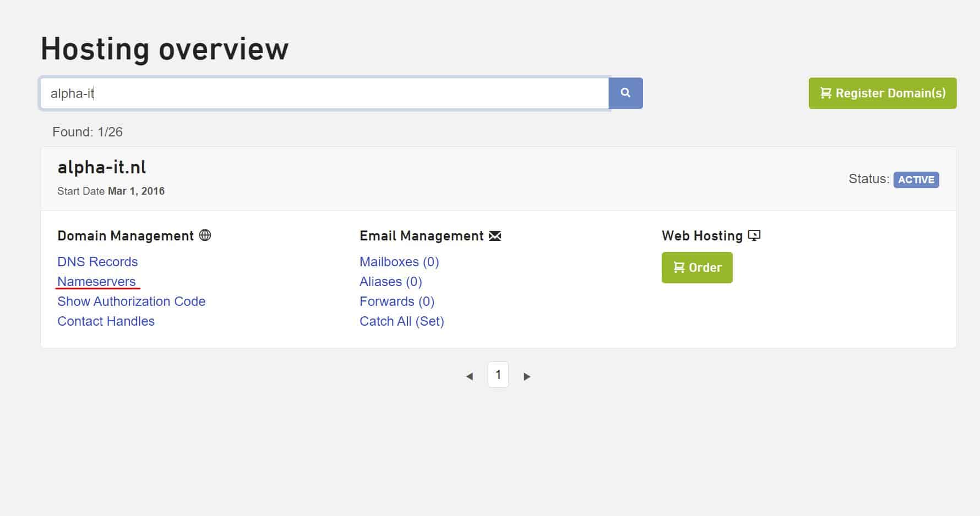The height and width of the screenshot is (516, 980).
Task: Open the DNS Records link
Action: (x=97, y=262)
